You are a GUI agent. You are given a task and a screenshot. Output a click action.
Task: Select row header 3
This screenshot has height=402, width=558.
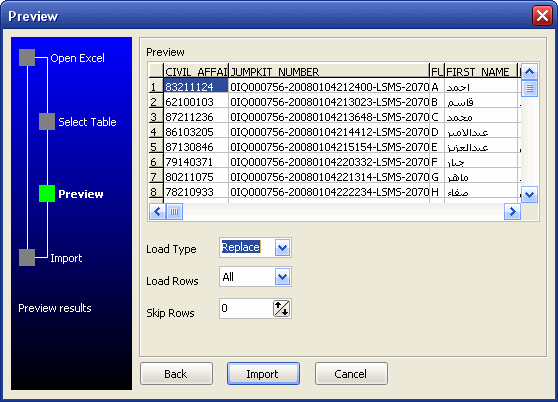156,117
